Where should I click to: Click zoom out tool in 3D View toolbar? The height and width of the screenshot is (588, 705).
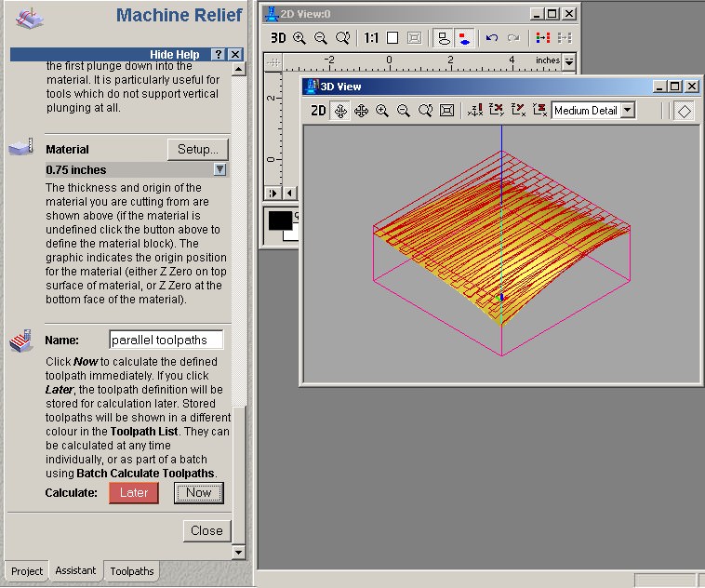(404, 110)
